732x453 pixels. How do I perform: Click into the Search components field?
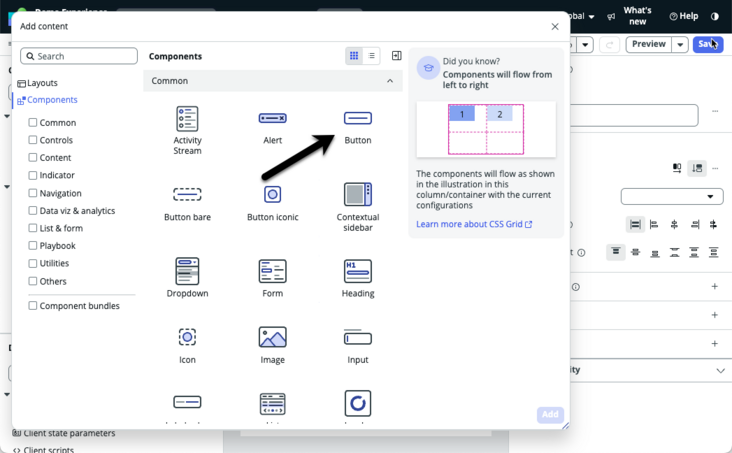[79, 56]
